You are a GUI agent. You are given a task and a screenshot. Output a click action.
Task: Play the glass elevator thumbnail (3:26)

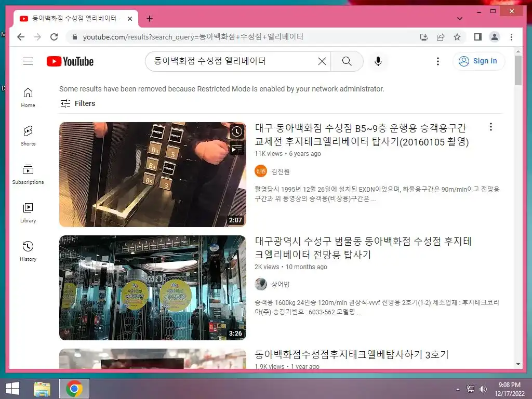pos(153,288)
